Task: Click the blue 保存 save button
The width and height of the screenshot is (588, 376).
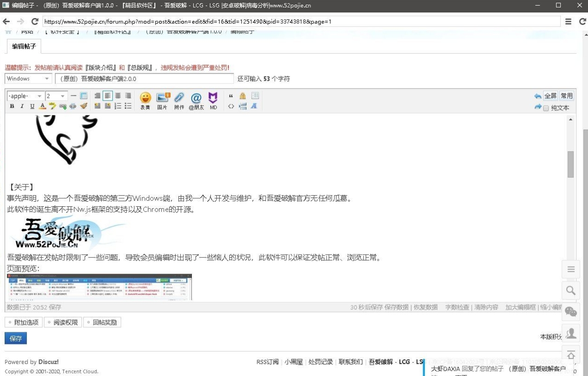Action: [x=16, y=338]
